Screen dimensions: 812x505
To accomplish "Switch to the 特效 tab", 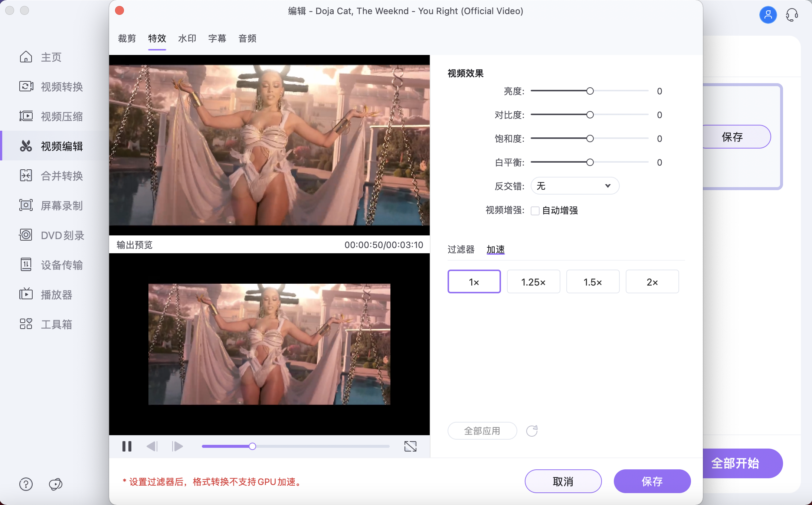I will pyautogui.click(x=157, y=38).
